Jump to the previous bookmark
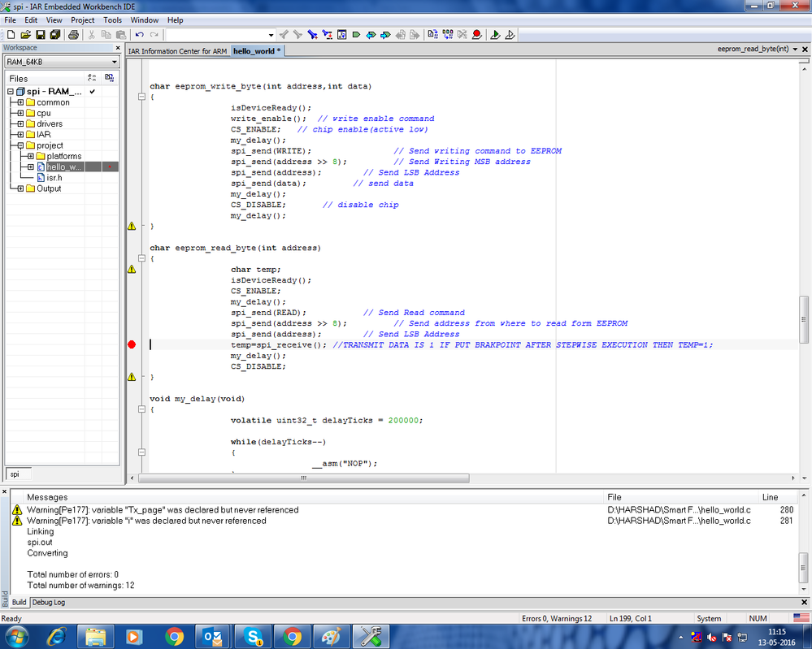Screen dimensions: 812x649 (x=371, y=35)
